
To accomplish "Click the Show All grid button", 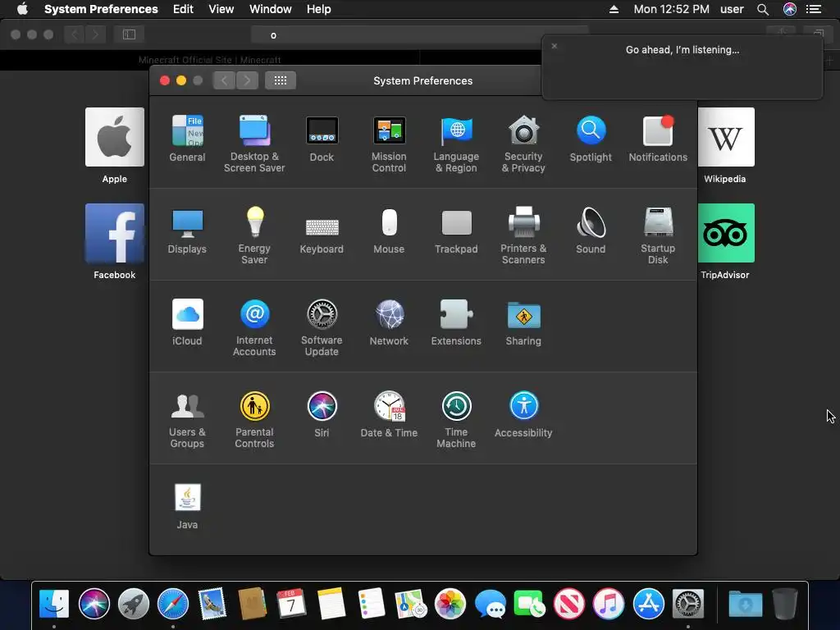I will [281, 80].
